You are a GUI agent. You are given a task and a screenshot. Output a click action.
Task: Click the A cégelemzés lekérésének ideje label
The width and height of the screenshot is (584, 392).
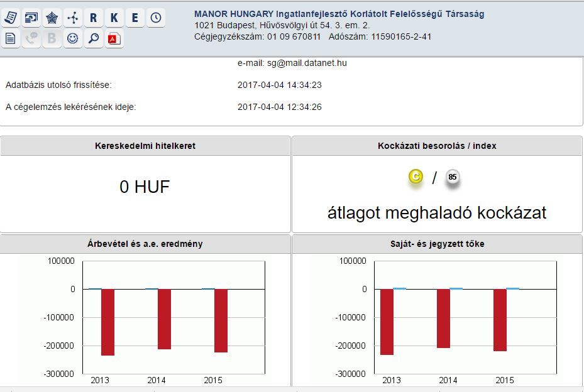pyautogui.click(x=71, y=107)
